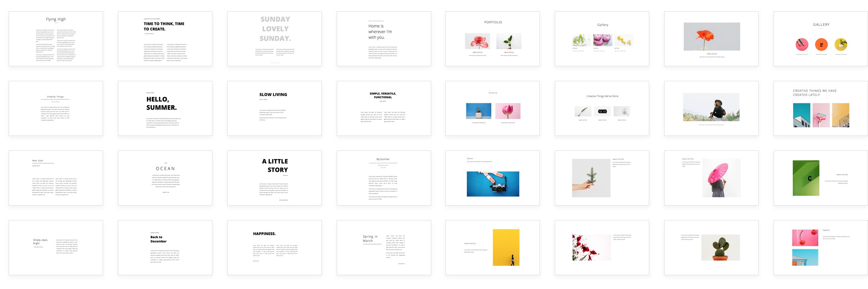Choose the Gallery template with three food photos
This screenshot has height=289, width=868.
point(602,39)
